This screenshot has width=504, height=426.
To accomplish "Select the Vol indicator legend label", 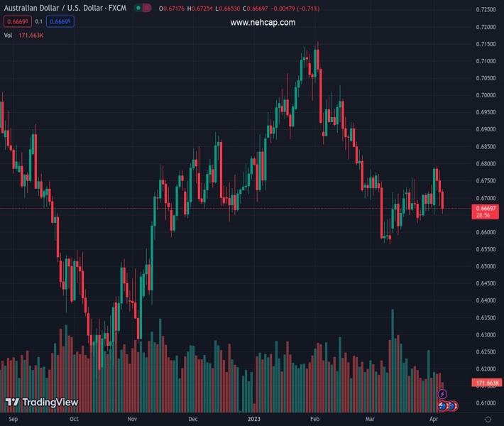I will (9, 34).
